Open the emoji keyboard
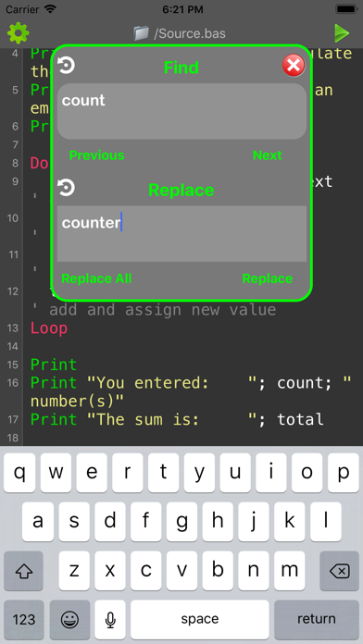This screenshot has height=644, width=363. click(x=69, y=619)
